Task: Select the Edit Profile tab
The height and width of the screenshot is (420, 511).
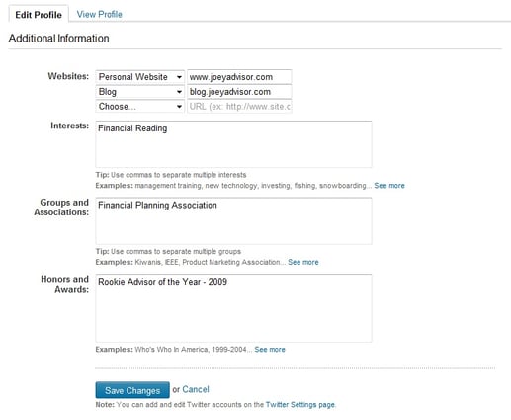Action: (x=39, y=15)
